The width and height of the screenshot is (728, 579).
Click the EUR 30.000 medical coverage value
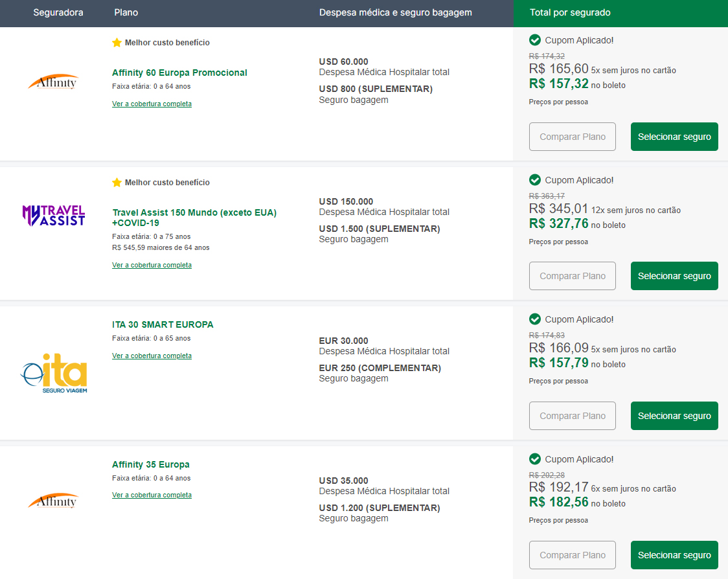[343, 341]
